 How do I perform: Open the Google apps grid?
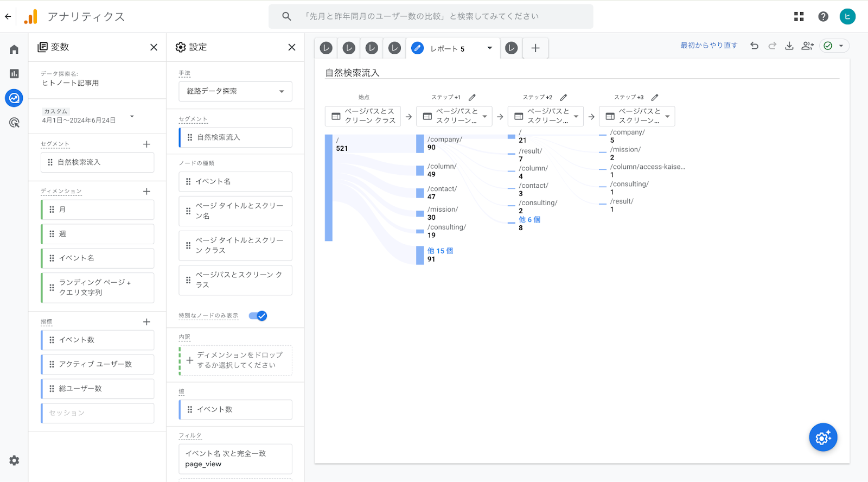[x=799, y=17]
